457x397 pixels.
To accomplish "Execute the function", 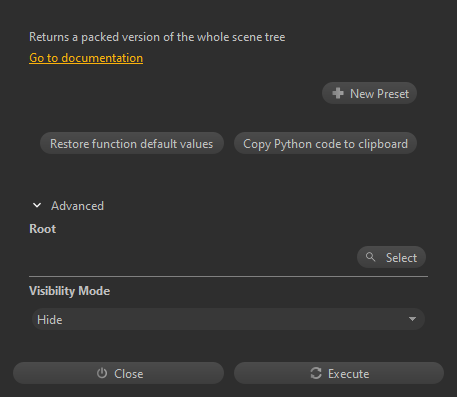I will pos(339,373).
